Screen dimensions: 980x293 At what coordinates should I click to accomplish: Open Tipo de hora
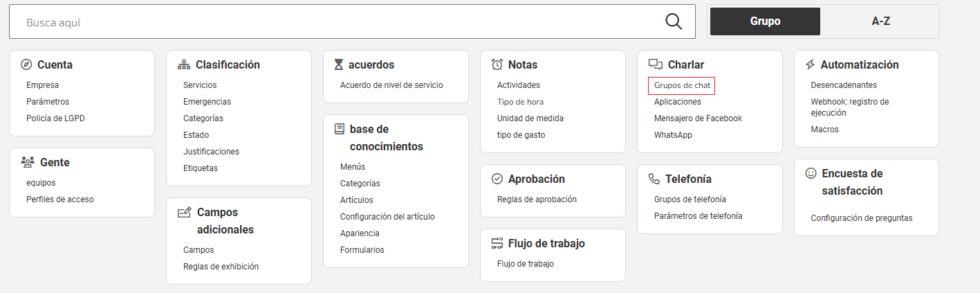point(520,102)
